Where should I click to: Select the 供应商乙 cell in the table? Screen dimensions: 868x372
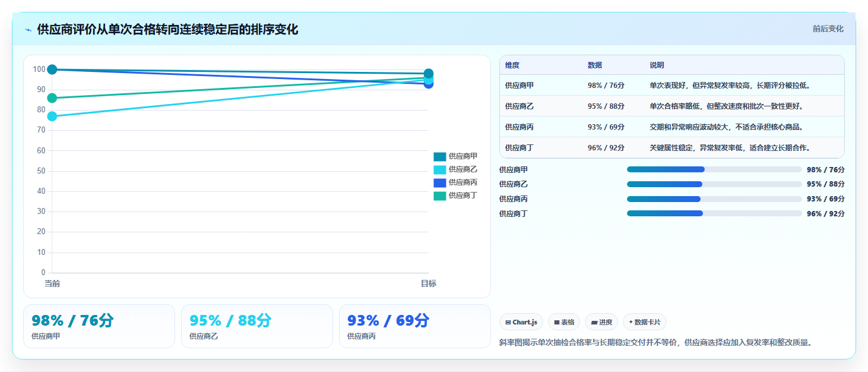coord(519,106)
